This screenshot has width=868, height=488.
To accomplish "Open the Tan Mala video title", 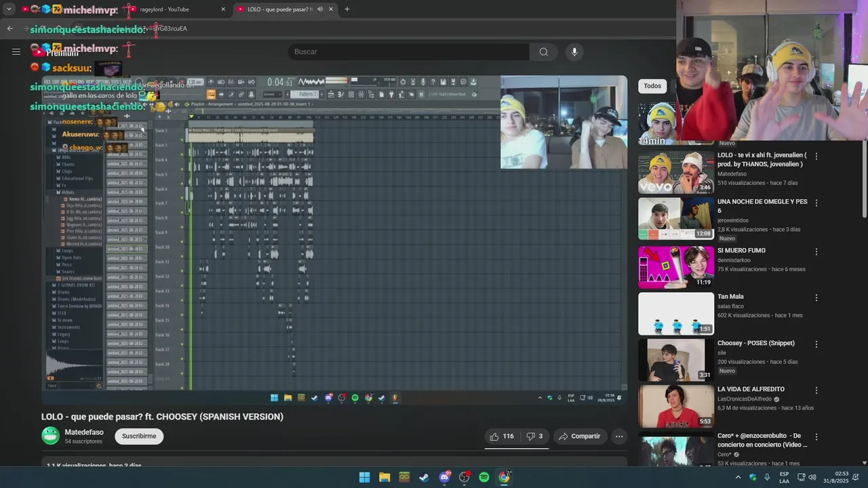I will [730, 297].
